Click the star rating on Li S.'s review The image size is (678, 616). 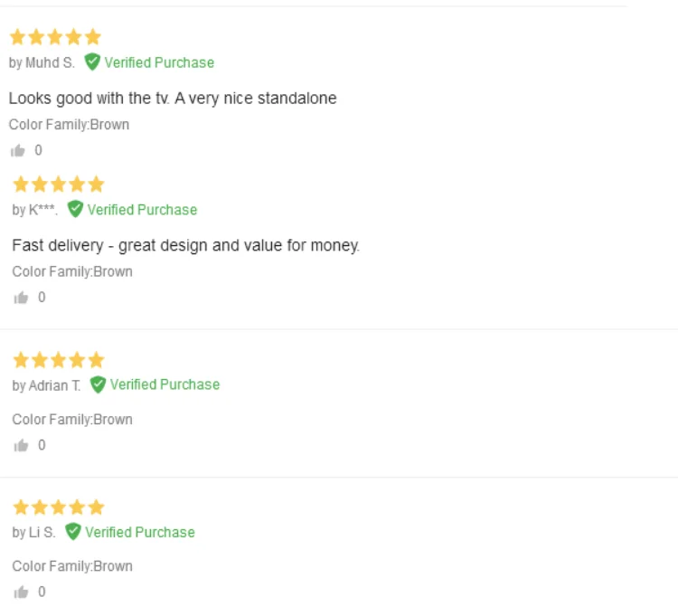click(58, 507)
